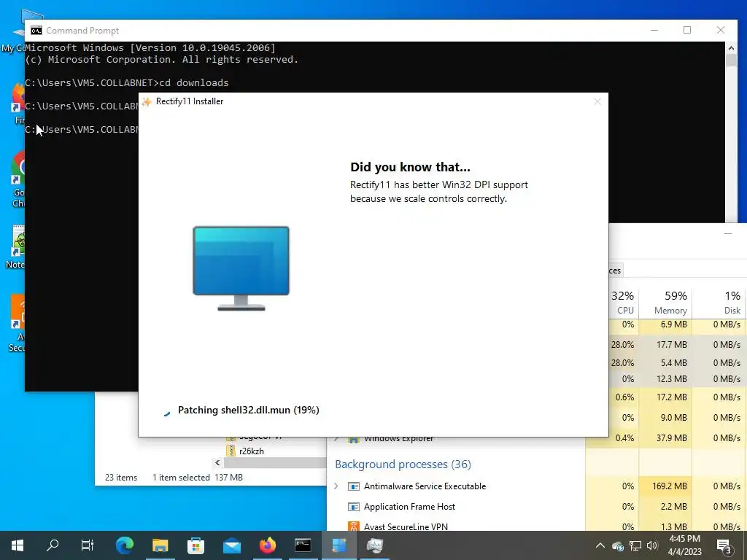Open Action Center notifications icon
Image resolution: width=747 pixels, height=560 pixels.
[x=724, y=545]
